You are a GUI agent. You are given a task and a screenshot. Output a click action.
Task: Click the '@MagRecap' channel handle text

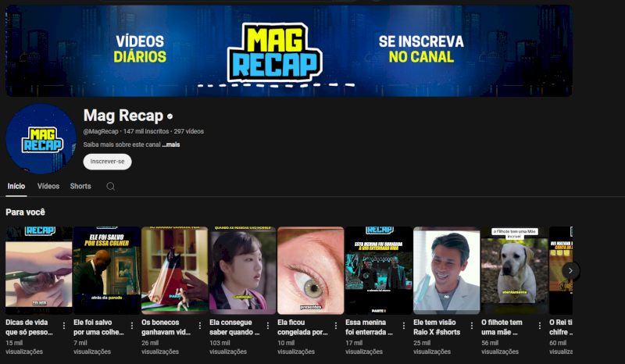[101, 131]
